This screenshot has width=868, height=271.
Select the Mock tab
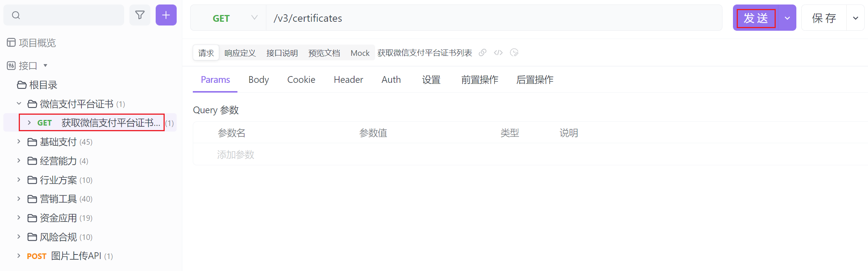click(360, 53)
